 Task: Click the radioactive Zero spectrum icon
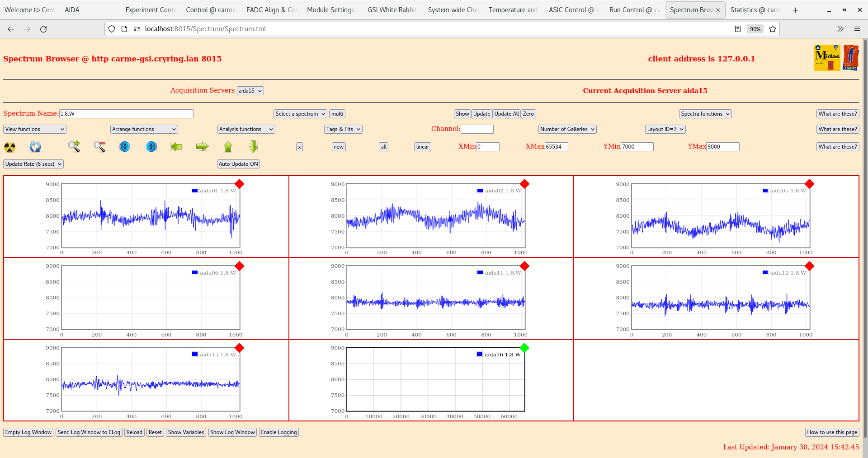9,147
